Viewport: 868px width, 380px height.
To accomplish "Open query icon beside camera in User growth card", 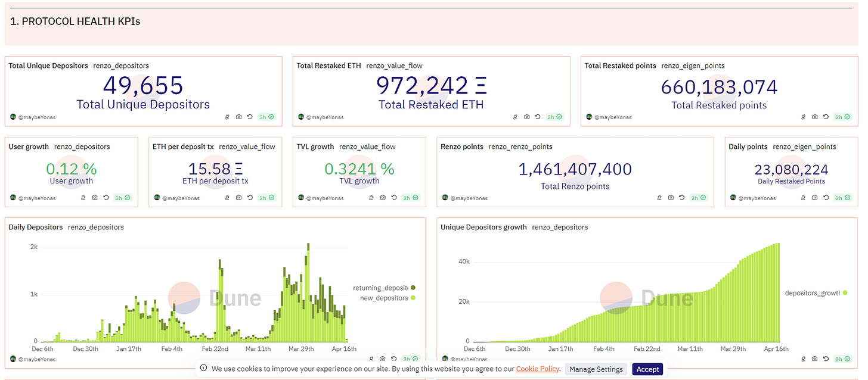I will point(83,198).
